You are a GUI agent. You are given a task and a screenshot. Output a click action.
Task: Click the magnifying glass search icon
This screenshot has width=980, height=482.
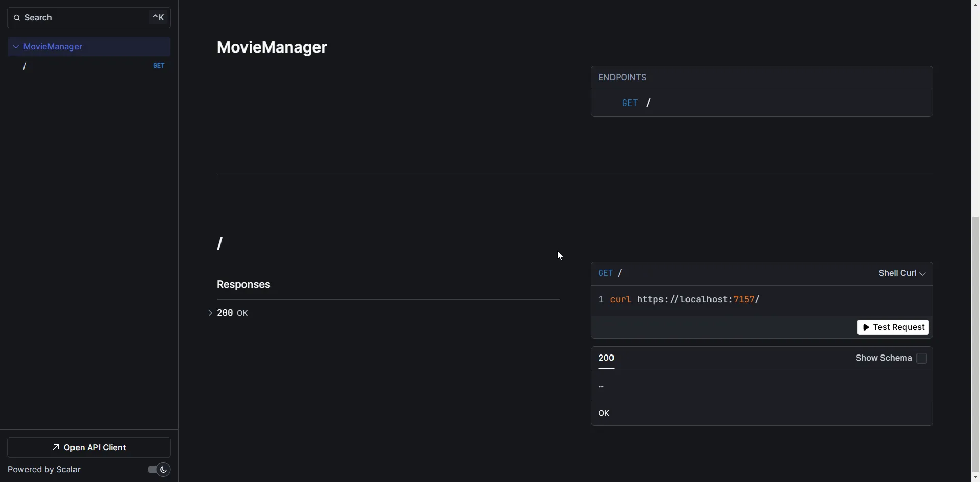17,17
